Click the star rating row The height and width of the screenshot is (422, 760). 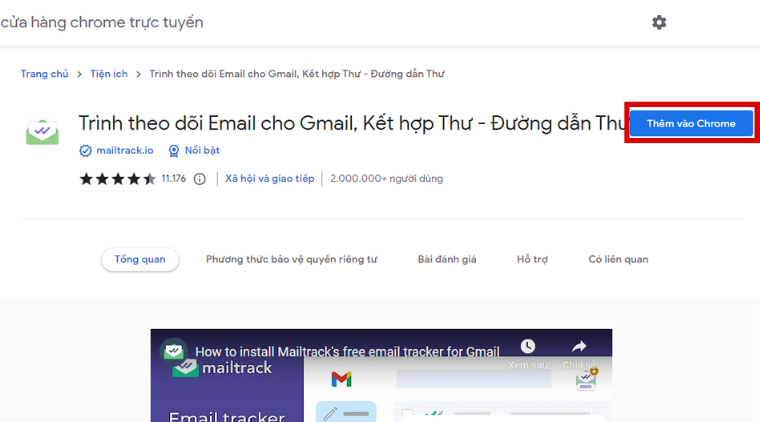117,179
